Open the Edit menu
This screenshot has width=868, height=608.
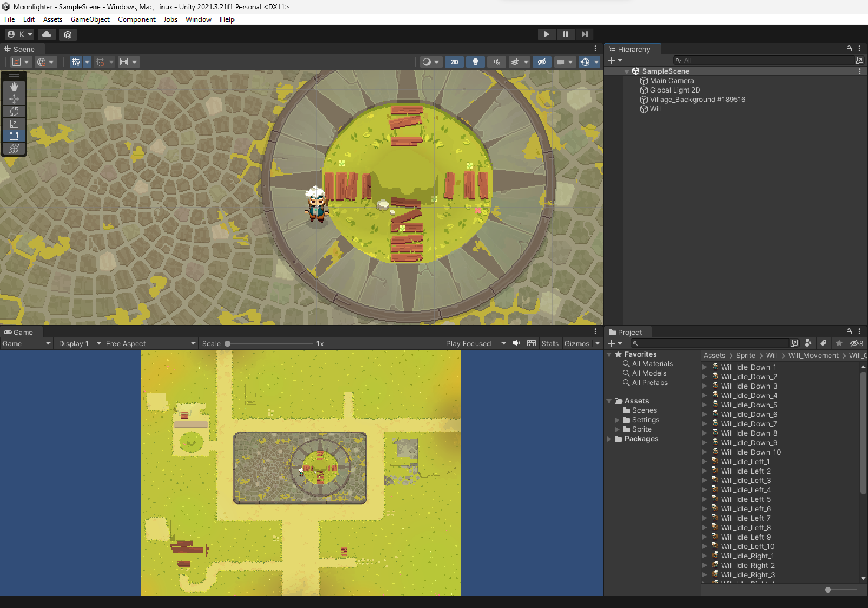[x=29, y=19]
